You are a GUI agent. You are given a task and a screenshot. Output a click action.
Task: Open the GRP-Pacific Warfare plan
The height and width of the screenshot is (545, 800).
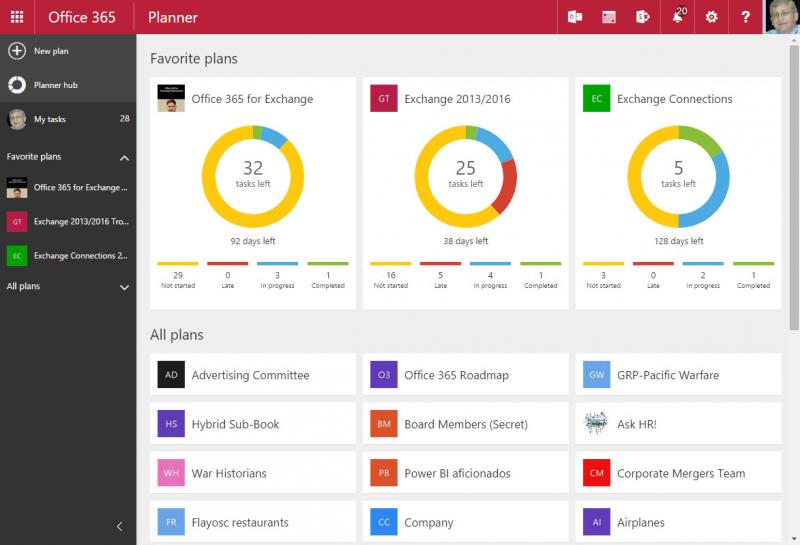point(678,375)
